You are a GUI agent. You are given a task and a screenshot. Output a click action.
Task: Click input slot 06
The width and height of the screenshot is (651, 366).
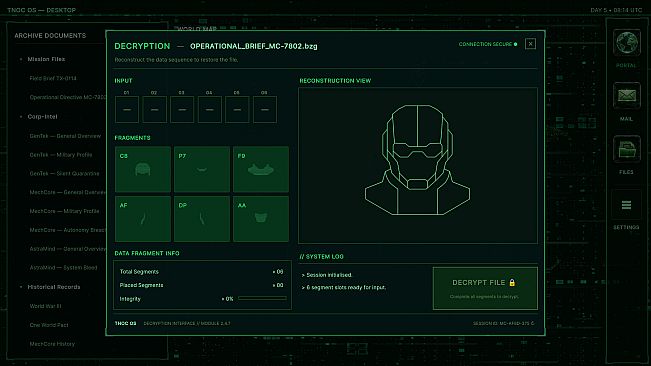[x=265, y=110]
